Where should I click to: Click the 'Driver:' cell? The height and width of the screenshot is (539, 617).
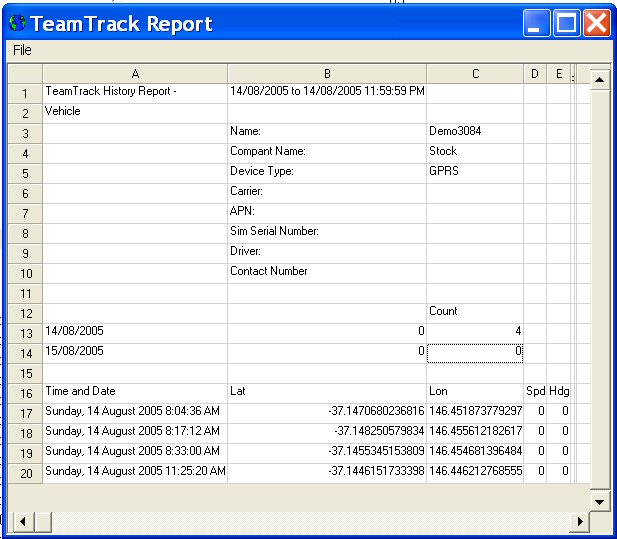(x=327, y=253)
